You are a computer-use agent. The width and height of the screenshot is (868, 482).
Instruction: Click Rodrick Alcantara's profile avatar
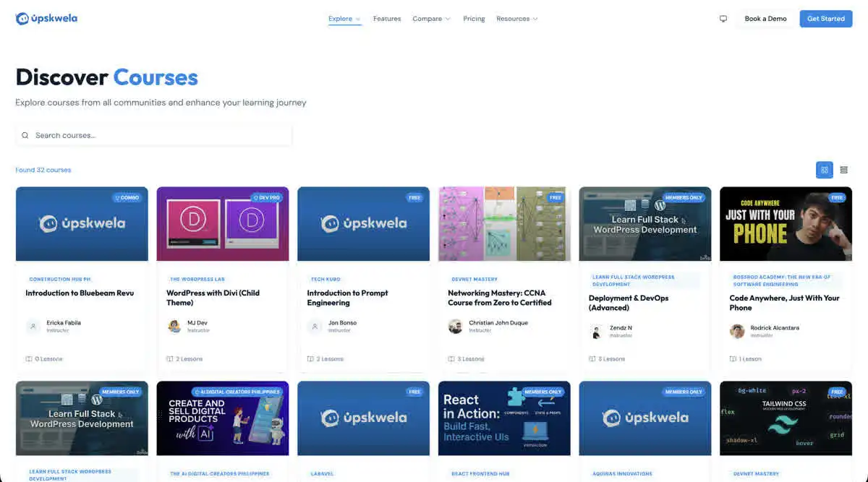pyautogui.click(x=737, y=331)
